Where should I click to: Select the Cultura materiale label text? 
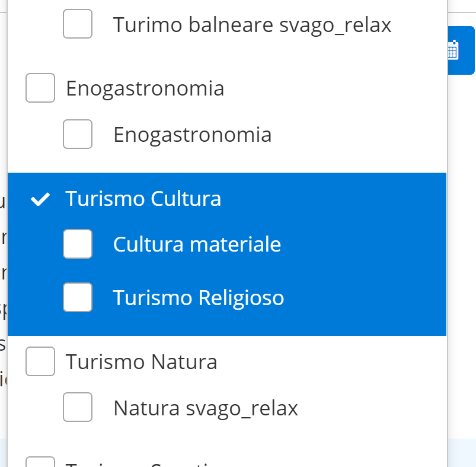point(197,244)
